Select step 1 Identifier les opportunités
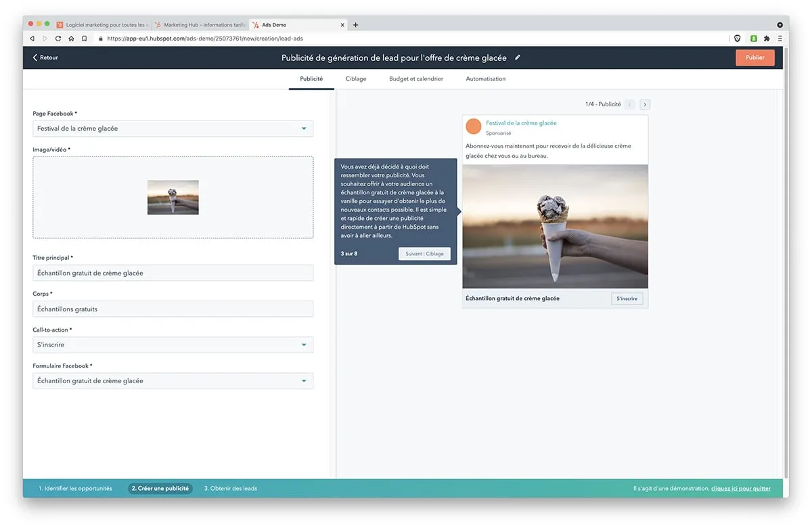This screenshot has width=812, height=528. (75, 488)
